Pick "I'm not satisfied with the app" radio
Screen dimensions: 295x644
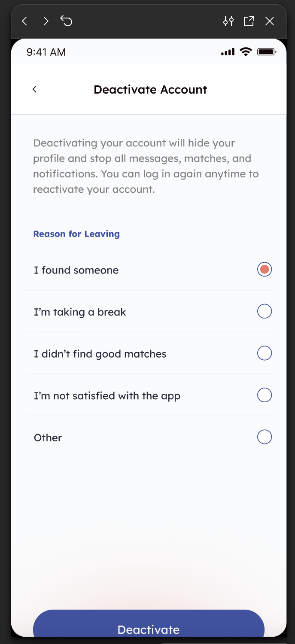[x=265, y=395]
